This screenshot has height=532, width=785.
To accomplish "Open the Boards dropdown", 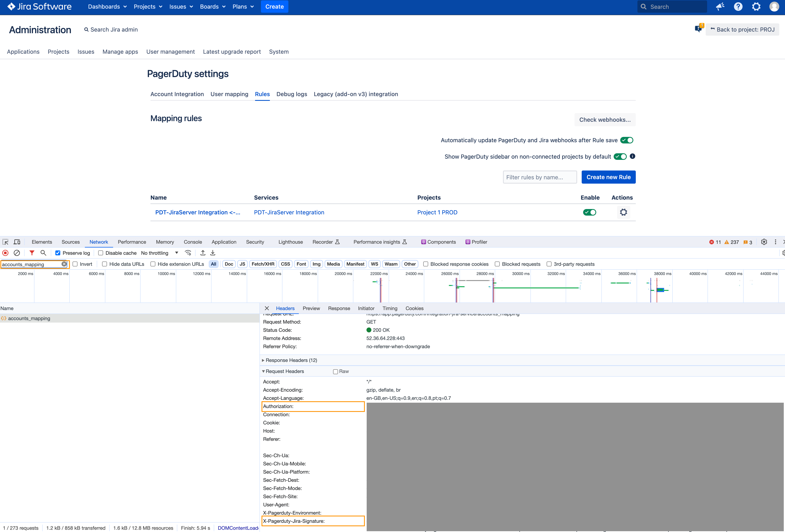I will pyautogui.click(x=213, y=7).
